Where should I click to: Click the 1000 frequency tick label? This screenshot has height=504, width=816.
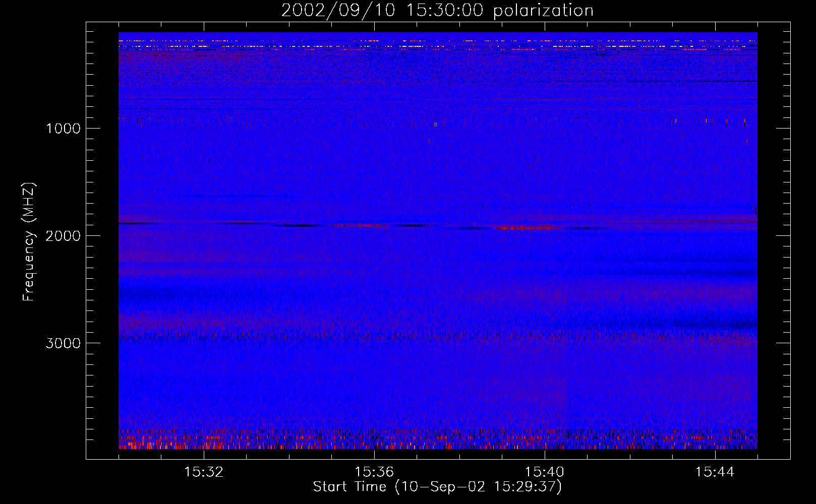tap(64, 129)
